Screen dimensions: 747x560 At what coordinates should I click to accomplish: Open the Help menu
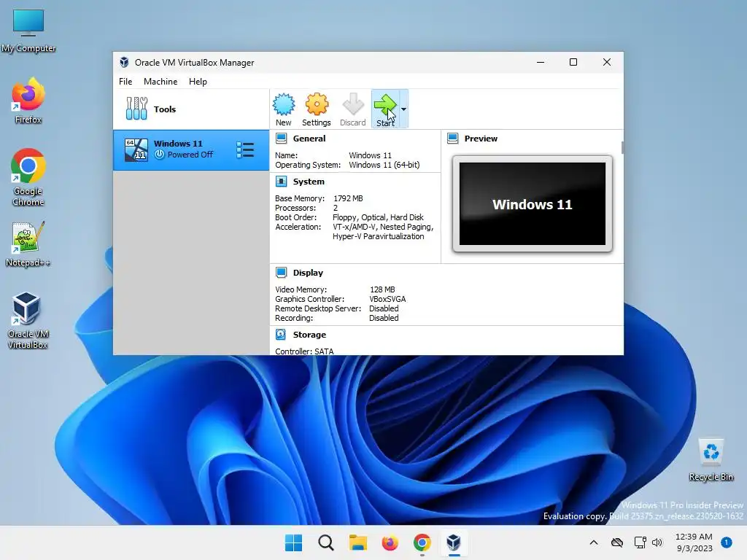(198, 82)
